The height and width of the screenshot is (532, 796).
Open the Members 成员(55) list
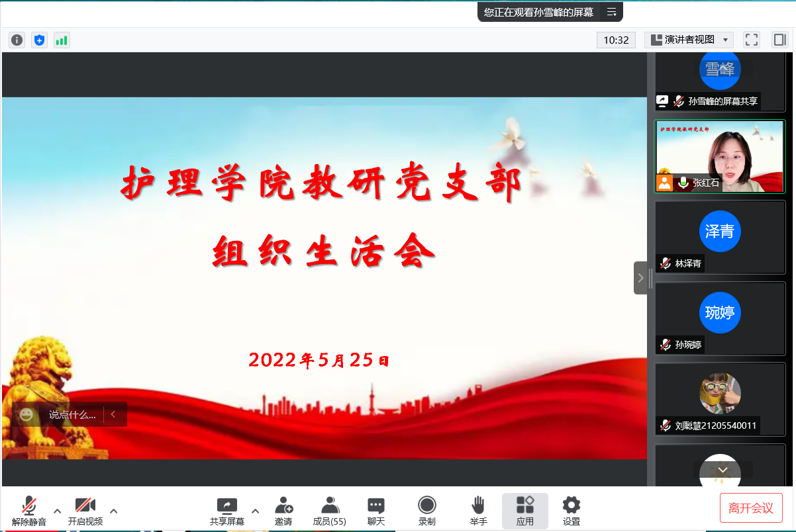tap(330, 511)
